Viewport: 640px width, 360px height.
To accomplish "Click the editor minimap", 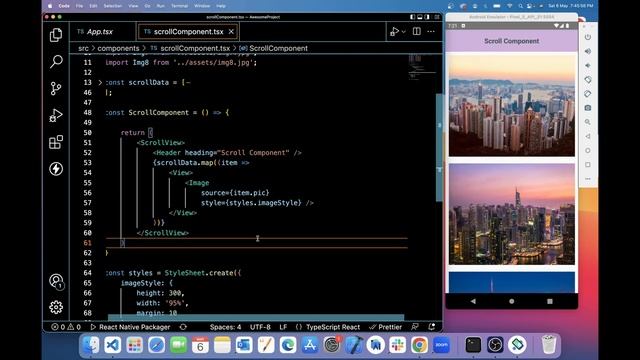I will point(422,67).
